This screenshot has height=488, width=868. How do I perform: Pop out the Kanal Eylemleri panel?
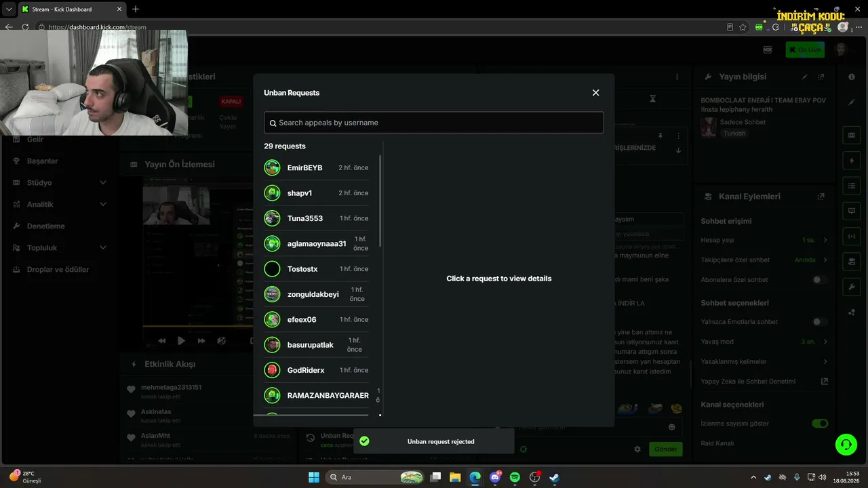point(821,197)
